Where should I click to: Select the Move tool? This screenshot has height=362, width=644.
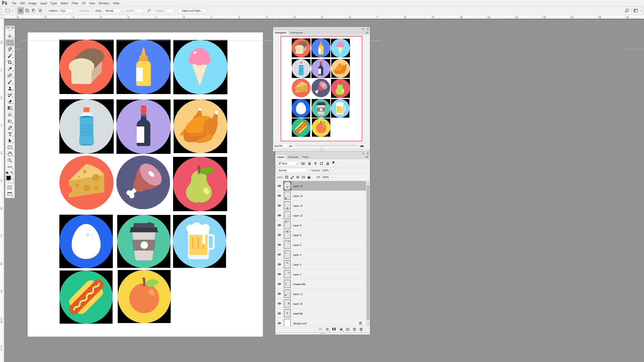pyautogui.click(x=10, y=36)
